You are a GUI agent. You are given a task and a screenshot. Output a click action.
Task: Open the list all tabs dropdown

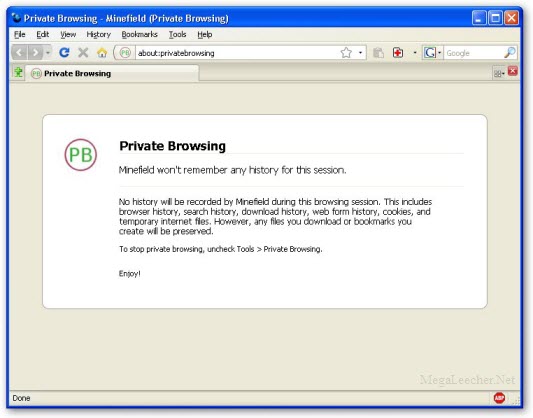(499, 73)
